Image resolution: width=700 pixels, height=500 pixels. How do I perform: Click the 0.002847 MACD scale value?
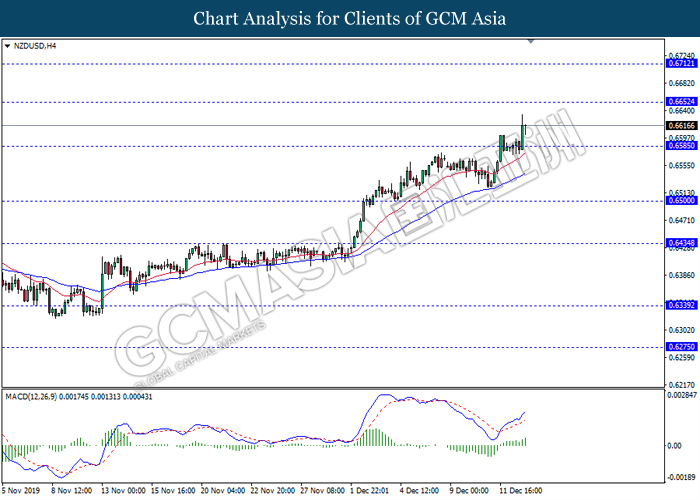click(682, 395)
